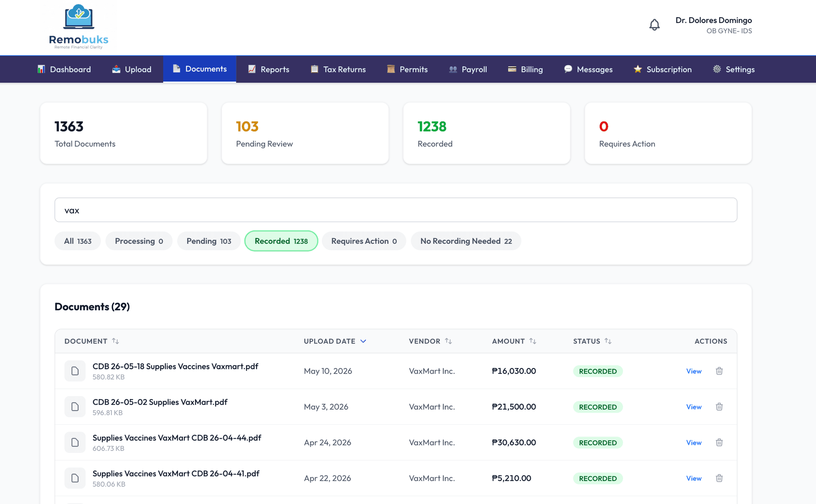Open the Upload page

pos(132,69)
